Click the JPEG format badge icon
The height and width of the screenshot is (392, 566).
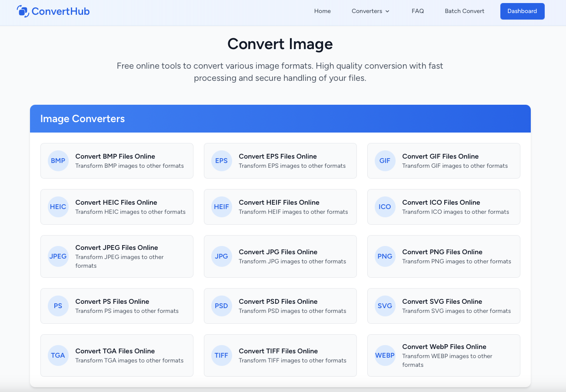(x=58, y=256)
